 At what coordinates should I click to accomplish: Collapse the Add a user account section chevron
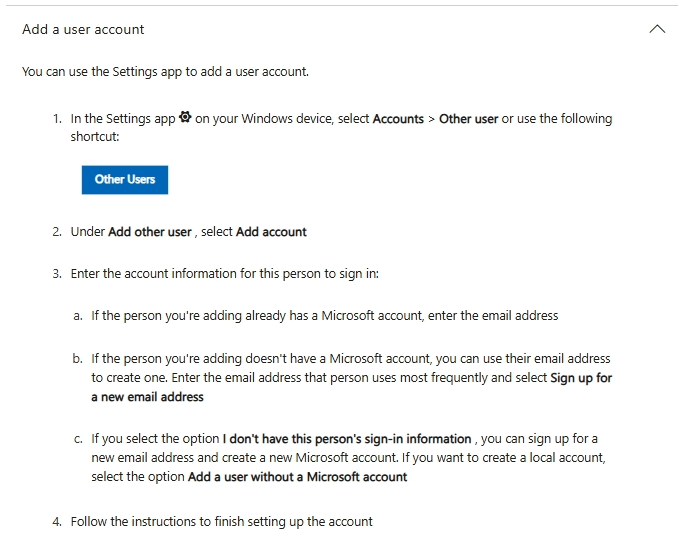[657, 29]
